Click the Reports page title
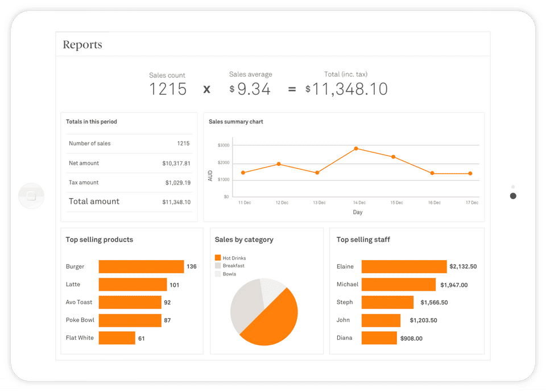 coord(82,44)
